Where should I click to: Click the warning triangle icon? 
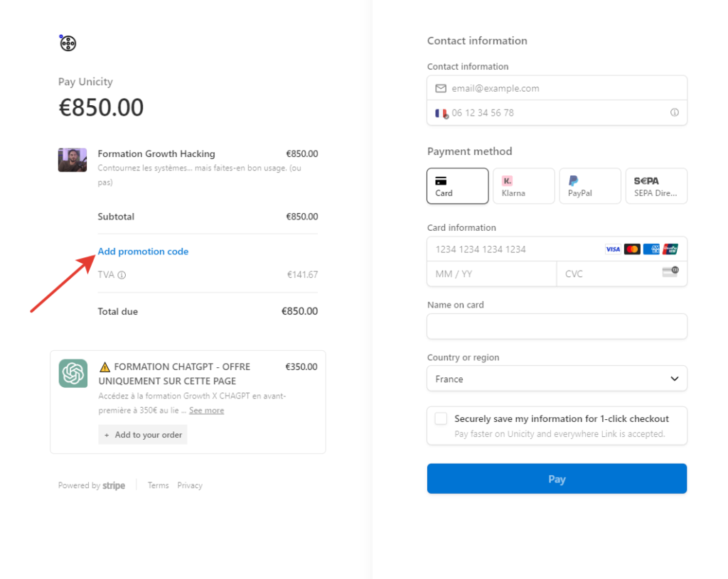(x=105, y=367)
